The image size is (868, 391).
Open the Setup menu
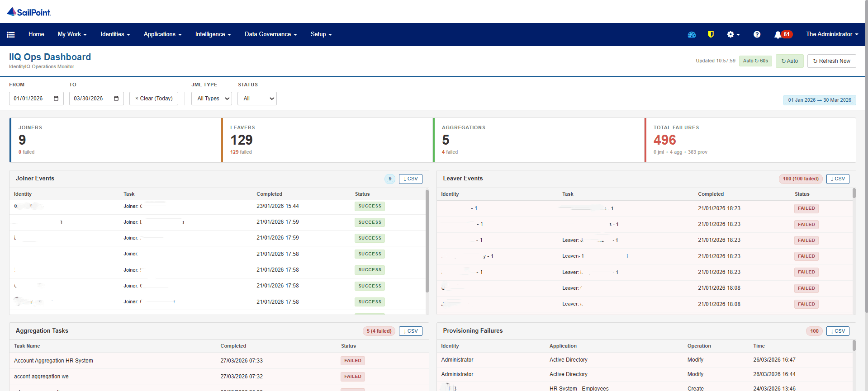321,34
